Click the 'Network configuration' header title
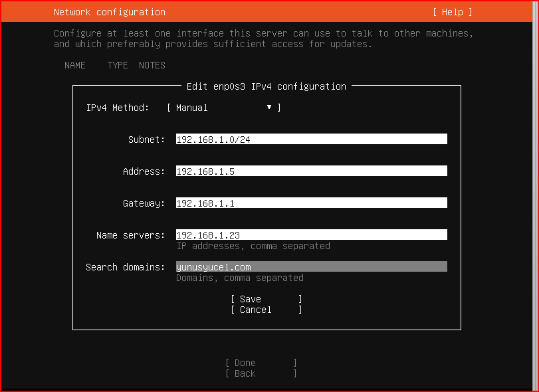The height and width of the screenshot is (392, 539). pos(110,12)
